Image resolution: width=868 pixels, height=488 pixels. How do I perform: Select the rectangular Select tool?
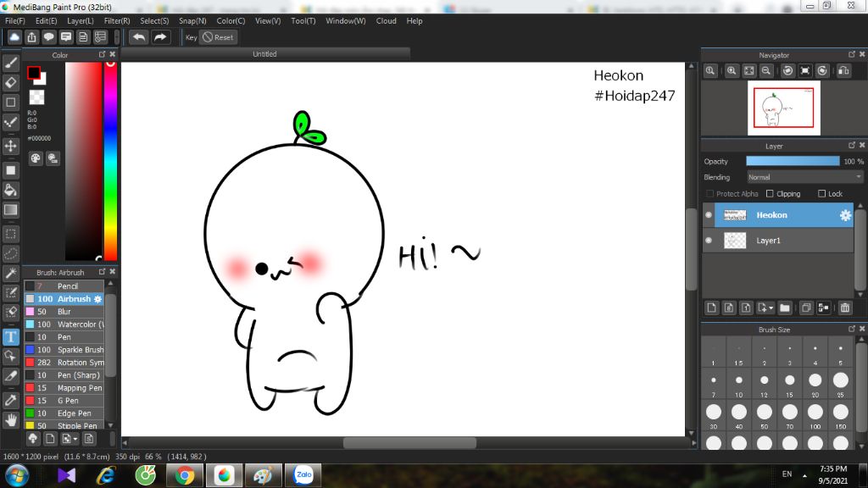(x=10, y=234)
